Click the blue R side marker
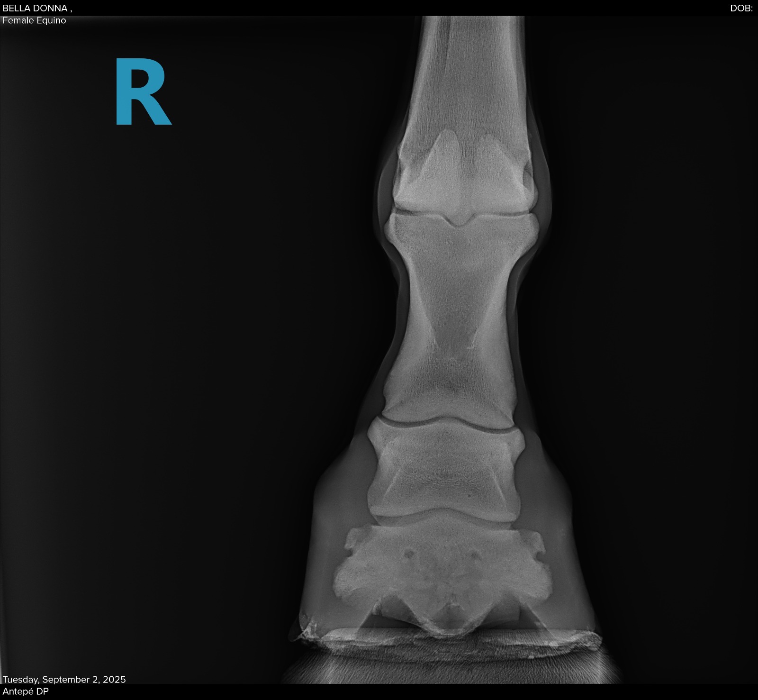 142,92
